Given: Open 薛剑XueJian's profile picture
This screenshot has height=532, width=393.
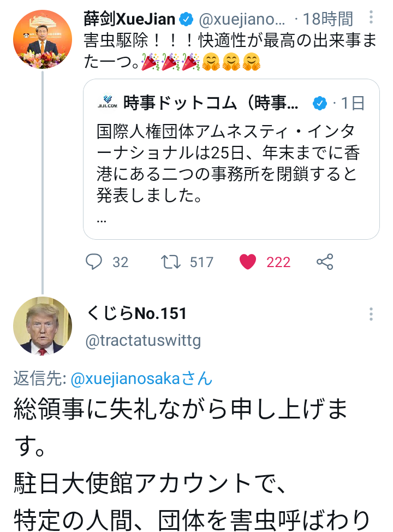Looking at the screenshot, I should coord(43,39).
